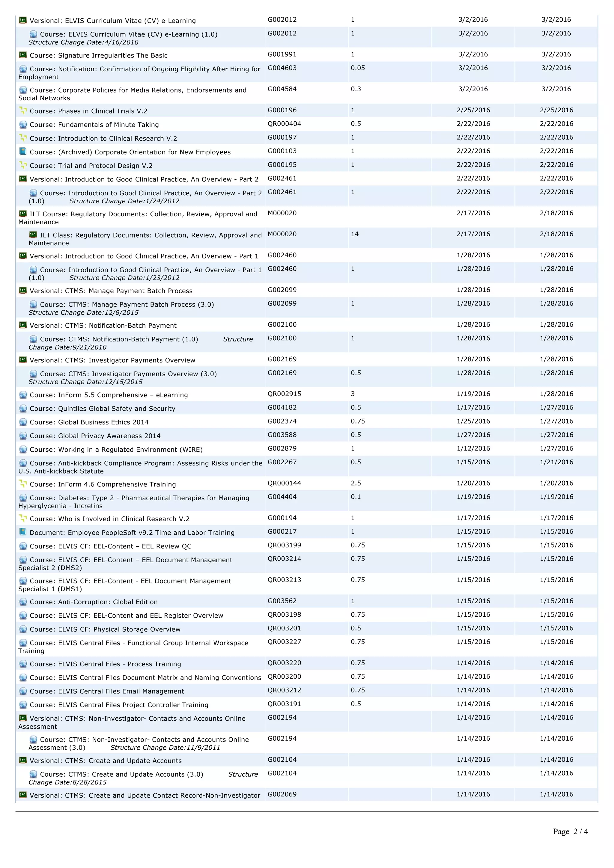Image resolution: width=614 pixels, height=868 pixels.
Task: Click course code G004404 for Diabetes Type 2
Action: pyautogui.click(x=282, y=497)
